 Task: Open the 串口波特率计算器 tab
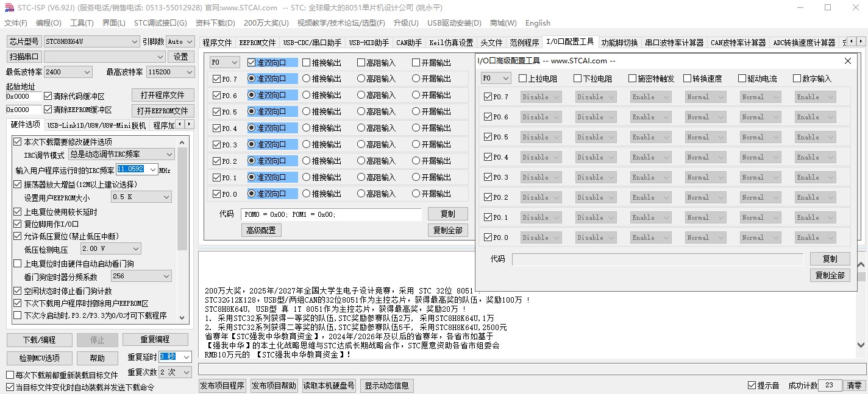(x=675, y=43)
